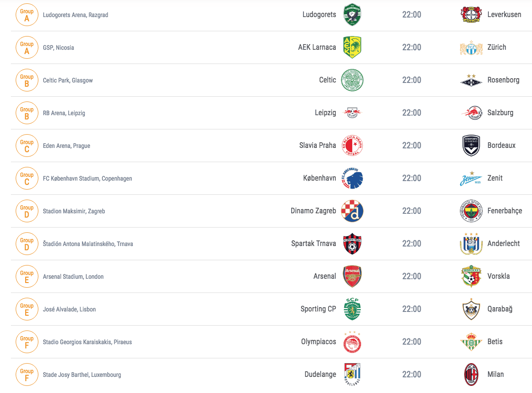Click the Real Betis green crest
The width and height of the screenshot is (532, 393).
pyautogui.click(x=471, y=342)
